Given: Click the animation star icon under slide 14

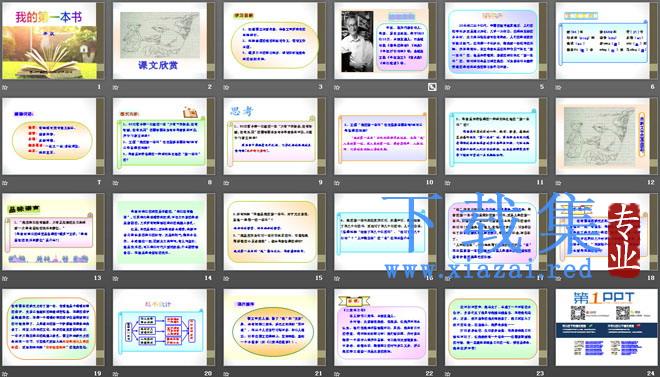Looking at the screenshot, I should pos(116,278).
